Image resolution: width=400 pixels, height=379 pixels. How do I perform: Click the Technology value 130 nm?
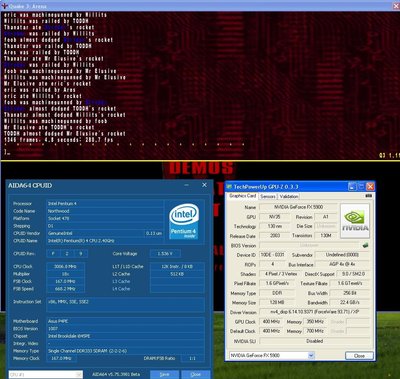[x=274, y=226]
